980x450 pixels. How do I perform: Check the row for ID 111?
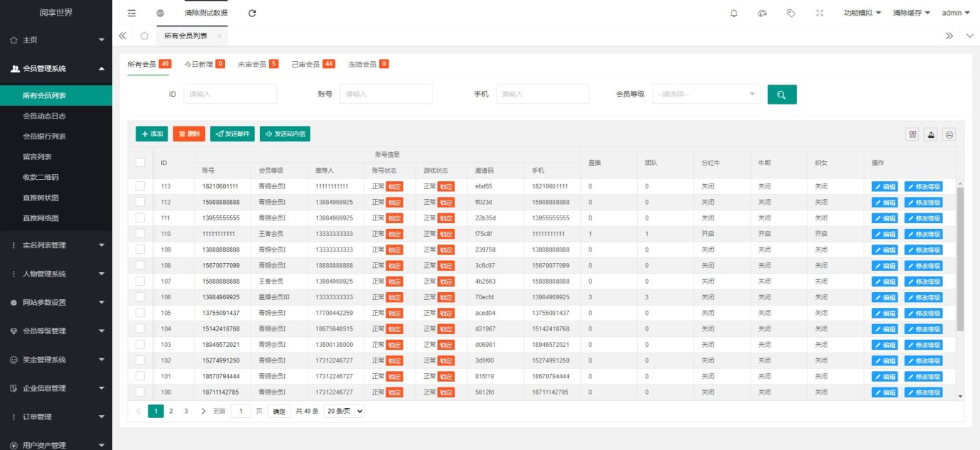[x=140, y=218]
